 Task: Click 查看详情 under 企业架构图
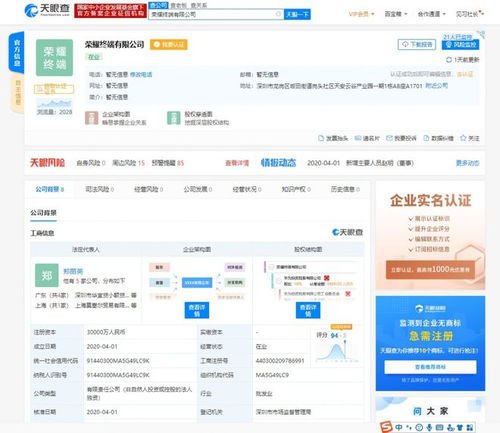click(197, 310)
